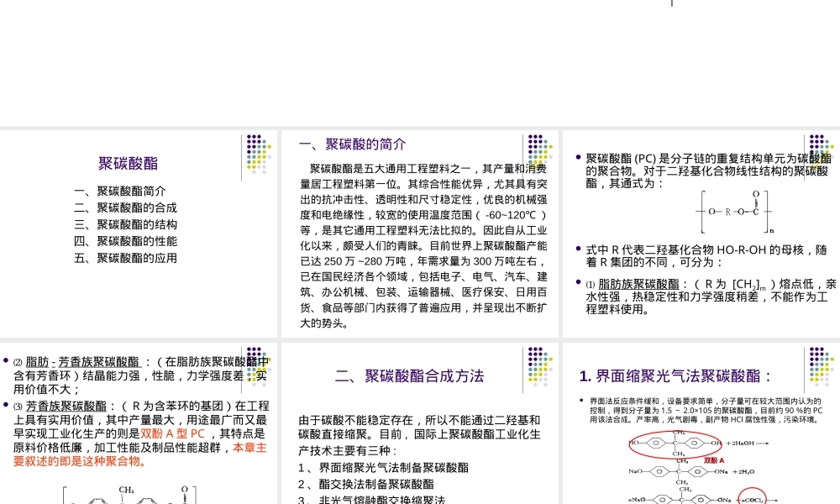Viewport: 840px width, 504px height.
Task: Open the 一、聚碳酸的简介 slide thumbnail
Action: 419,234
